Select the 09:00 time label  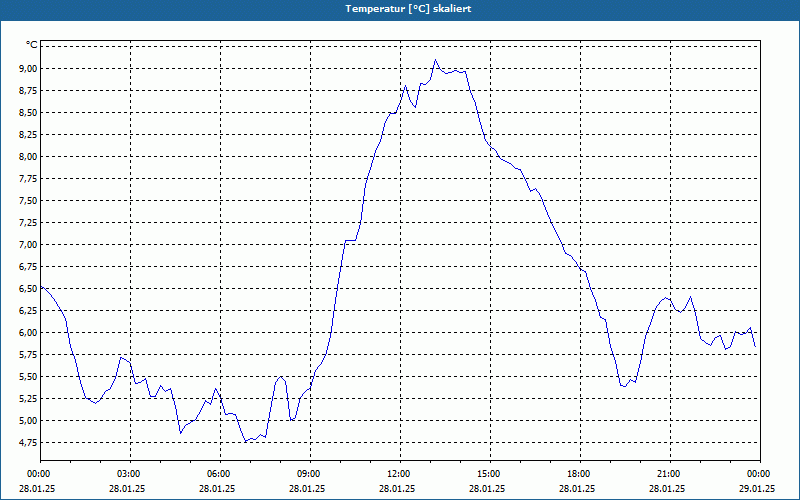[x=310, y=474]
